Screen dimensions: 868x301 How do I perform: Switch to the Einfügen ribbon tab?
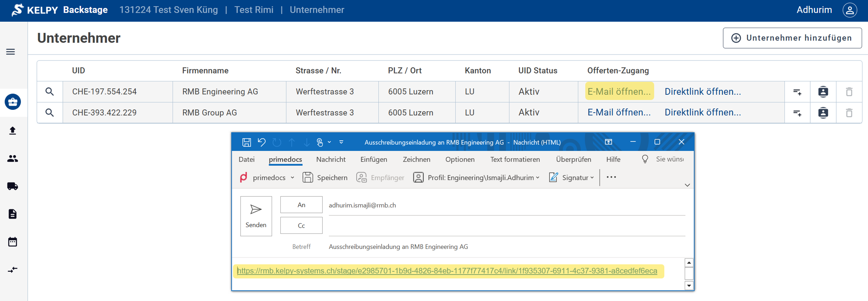[x=374, y=159]
